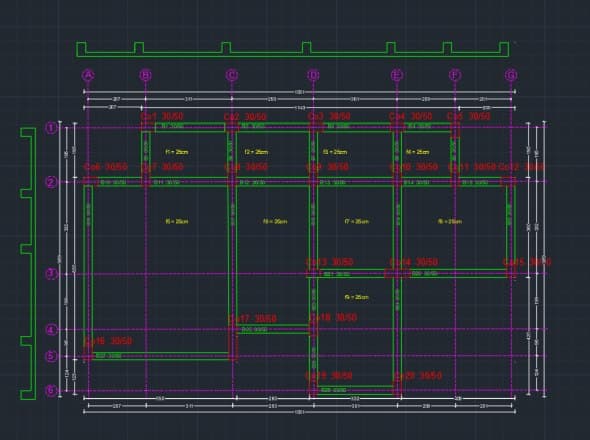Click column label Co16 30/50

coord(108,341)
